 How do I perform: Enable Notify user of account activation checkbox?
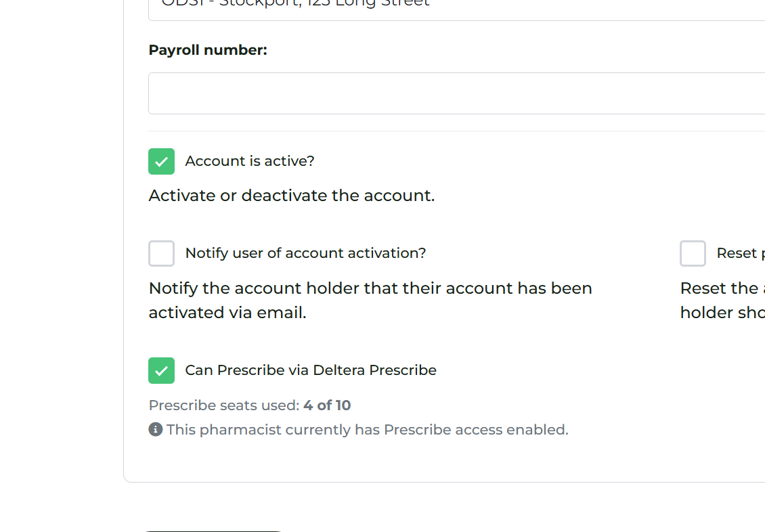pos(161,254)
